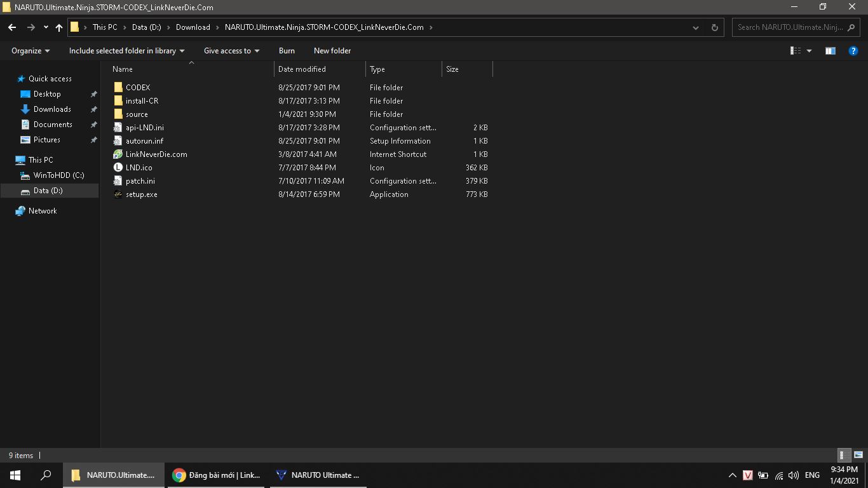The image size is (868, 488).
Task: Open the taskbar clock and date
Action: (x=844, y=475)
